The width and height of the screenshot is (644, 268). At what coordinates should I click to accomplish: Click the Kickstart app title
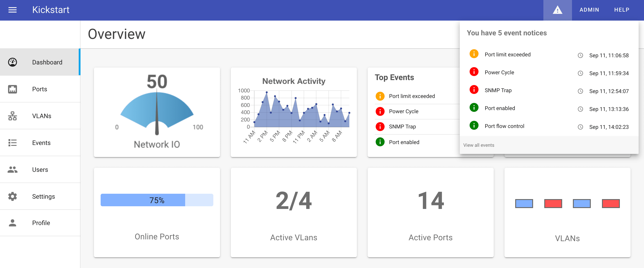pyautogui.click(x=51, y=10)
